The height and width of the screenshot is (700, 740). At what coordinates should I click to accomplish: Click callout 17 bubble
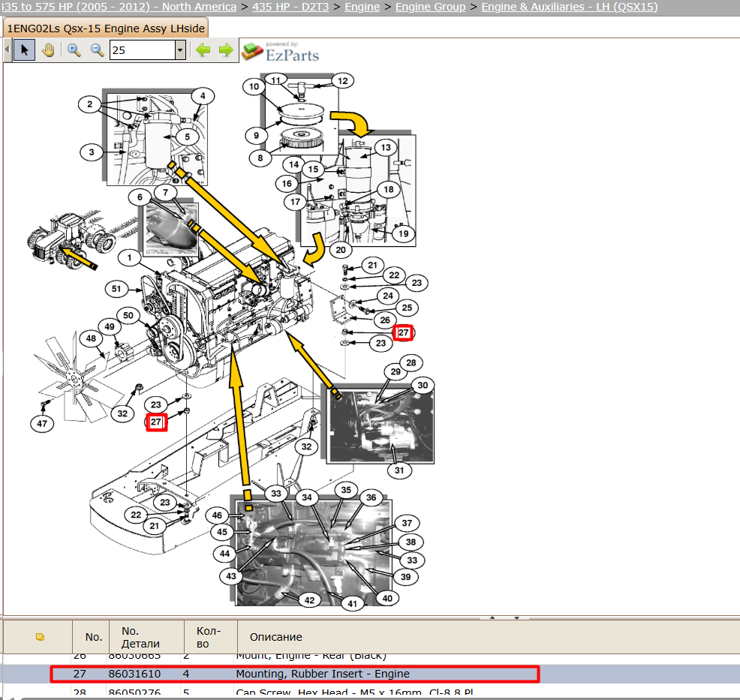(x=296, y=202)
